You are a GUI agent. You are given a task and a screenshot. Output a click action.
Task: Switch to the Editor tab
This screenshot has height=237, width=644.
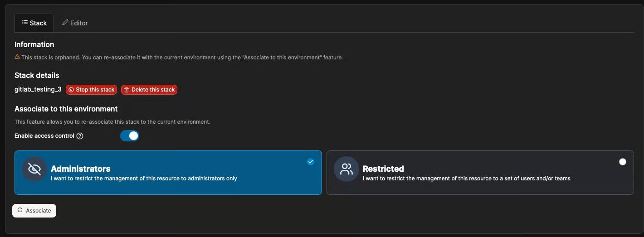[x=75, y=23]
